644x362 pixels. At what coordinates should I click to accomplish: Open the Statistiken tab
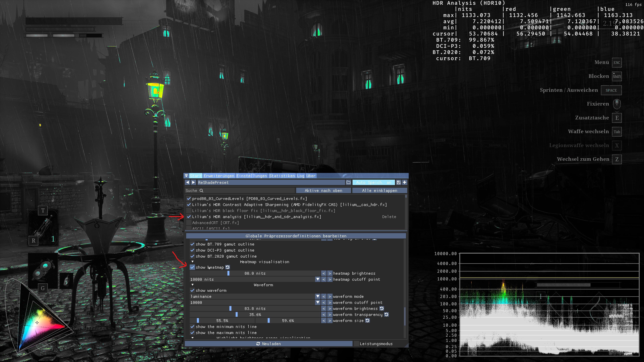282,176
